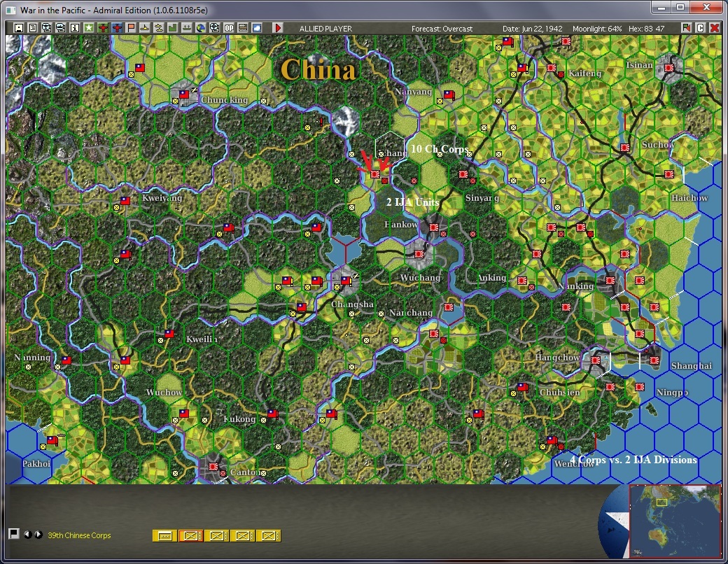The width and height of the screenshot is (728, 564).
Task: Click Chinese flag unit at Pakhoi
Action: point(52,439)
